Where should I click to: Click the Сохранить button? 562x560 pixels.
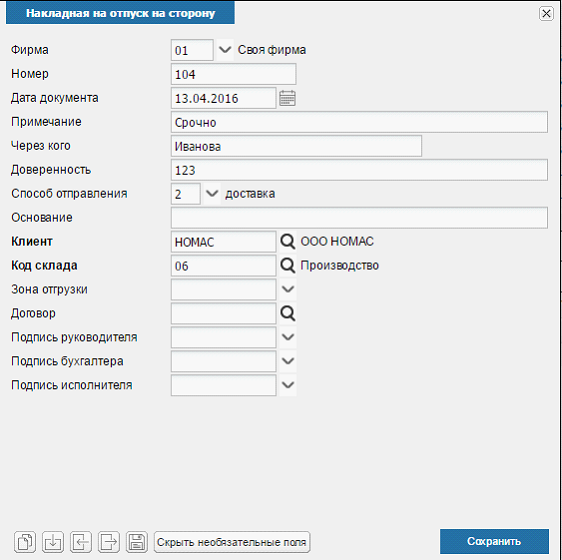click(494, 541)
